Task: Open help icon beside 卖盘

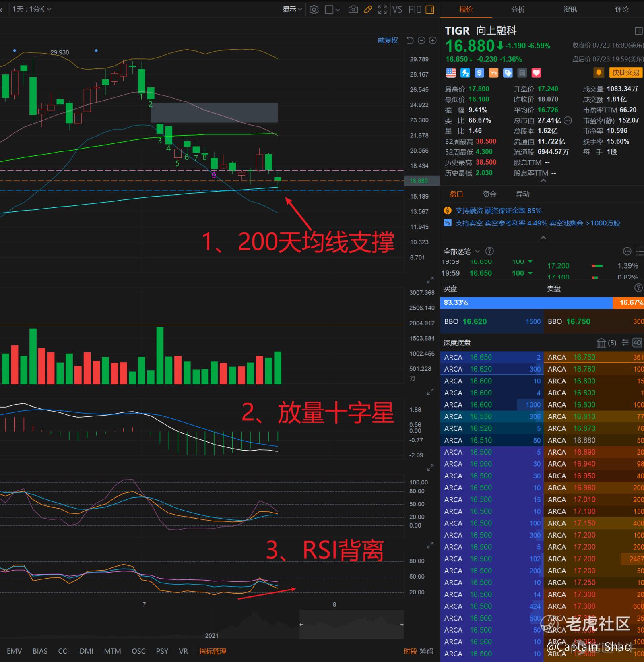Action: coord(638,288)
